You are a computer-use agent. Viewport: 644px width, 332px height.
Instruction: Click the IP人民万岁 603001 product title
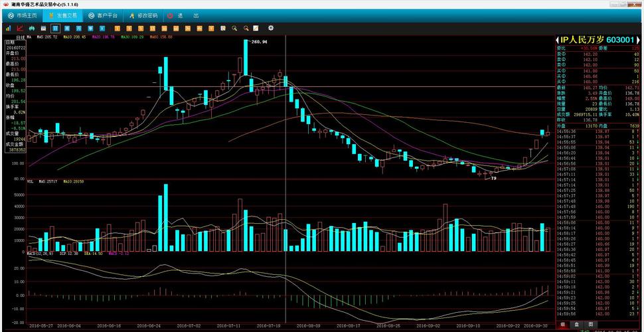point(598,40)
